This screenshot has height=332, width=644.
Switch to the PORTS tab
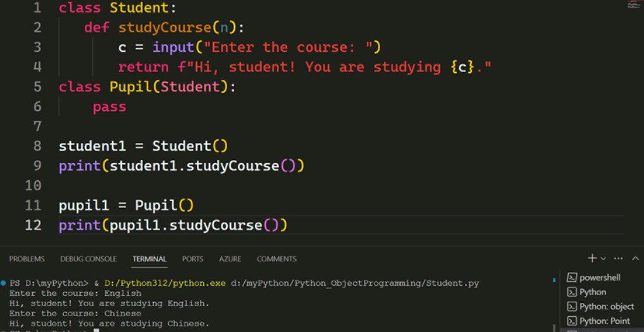193,259
